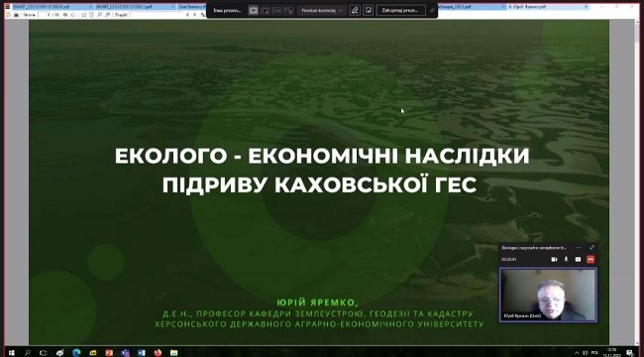Select the standout presenter mode icon
This screenshot has height=357, width=644.
click(x=266, y=11)
